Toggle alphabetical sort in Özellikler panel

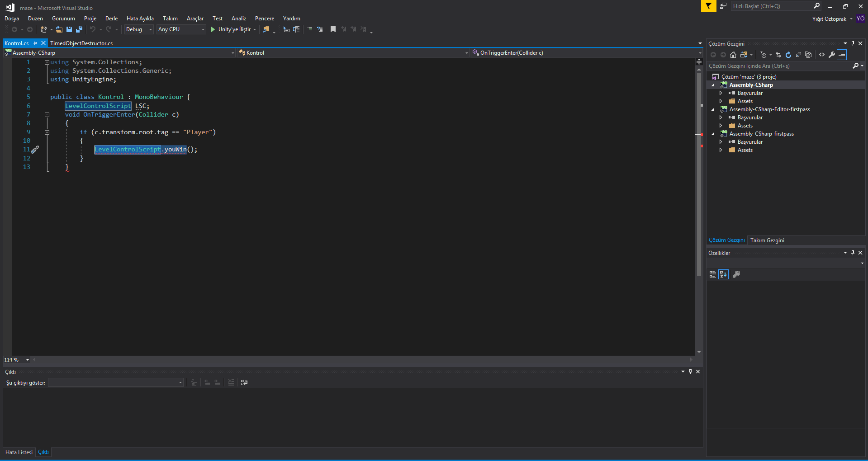pyautogui.click(x=723, y=274)
